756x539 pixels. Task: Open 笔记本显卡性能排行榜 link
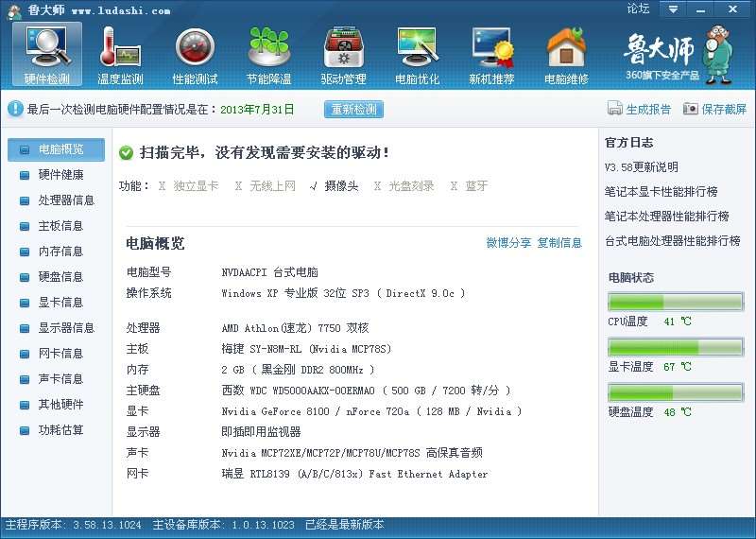click(x=661, y=192)
